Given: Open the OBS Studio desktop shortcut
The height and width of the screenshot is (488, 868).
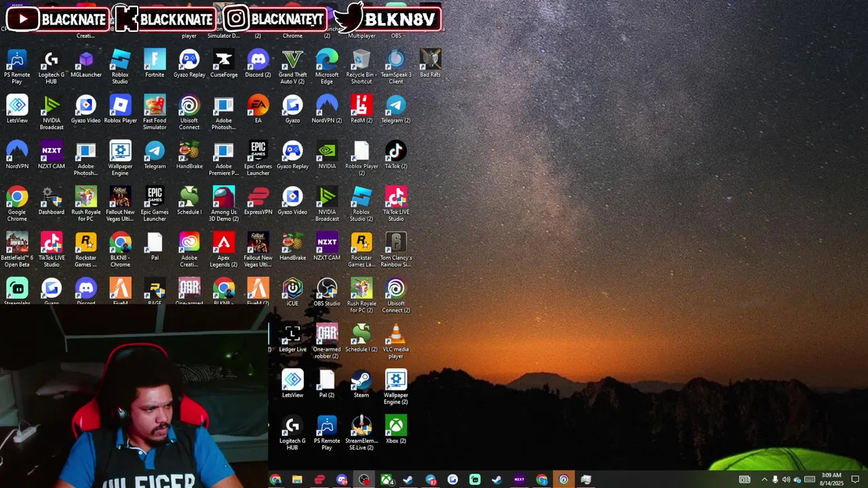Looking at the screenshot, I should (x=327, y=293).
